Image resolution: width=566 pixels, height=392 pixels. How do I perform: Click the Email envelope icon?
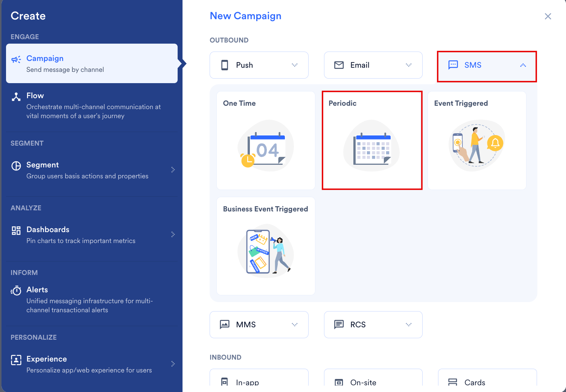(x=339, y=65)
